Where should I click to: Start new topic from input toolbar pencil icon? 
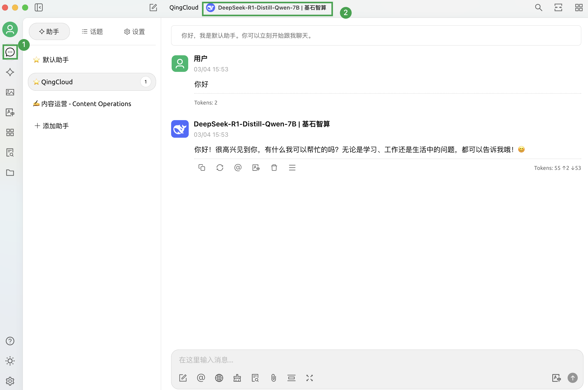[x=183, y=378]
